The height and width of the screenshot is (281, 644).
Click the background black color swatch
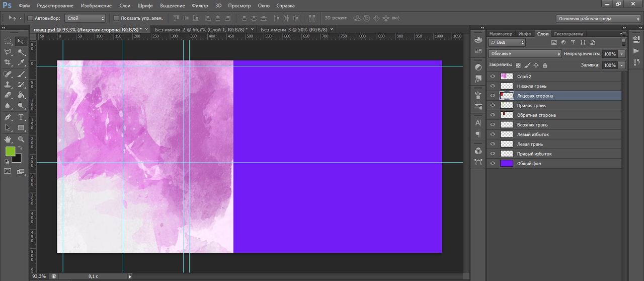[18, 159]
